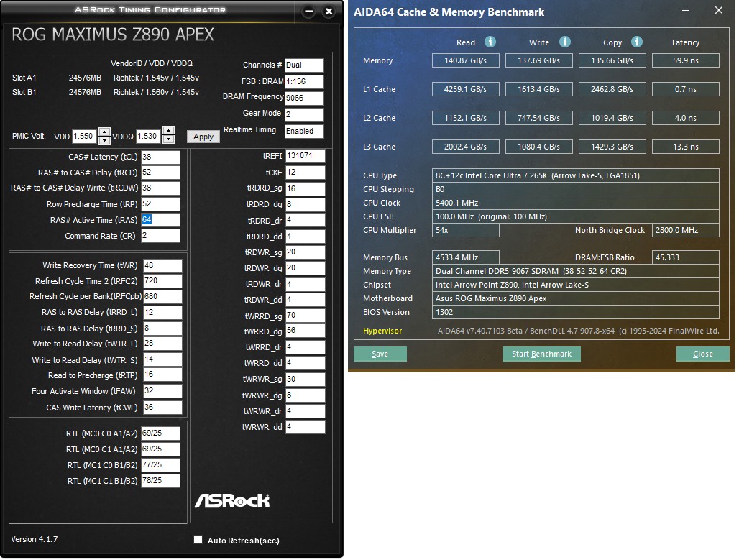The height and width of the screenshot is (560, 739).
Task: Click the Four Activate Window (tFAW) field
Action: 162,391
